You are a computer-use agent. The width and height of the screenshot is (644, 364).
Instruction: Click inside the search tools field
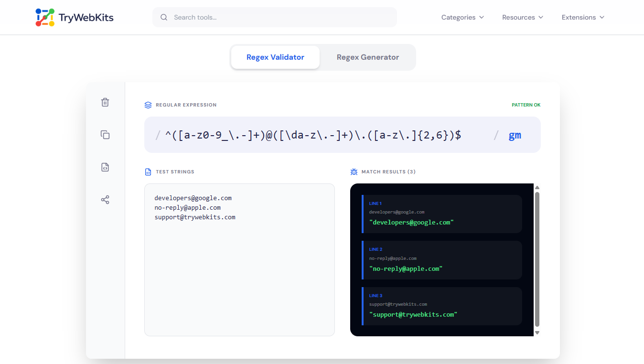coord(275,17)
